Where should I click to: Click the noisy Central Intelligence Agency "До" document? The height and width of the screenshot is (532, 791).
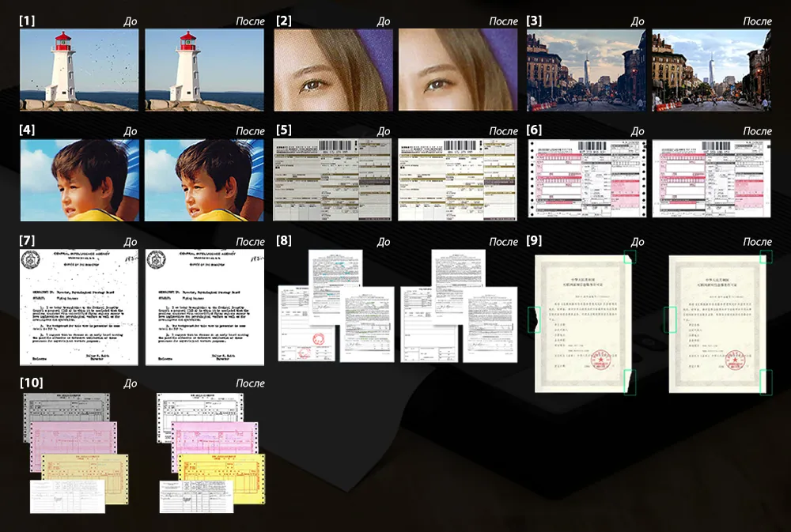point(78,308)
